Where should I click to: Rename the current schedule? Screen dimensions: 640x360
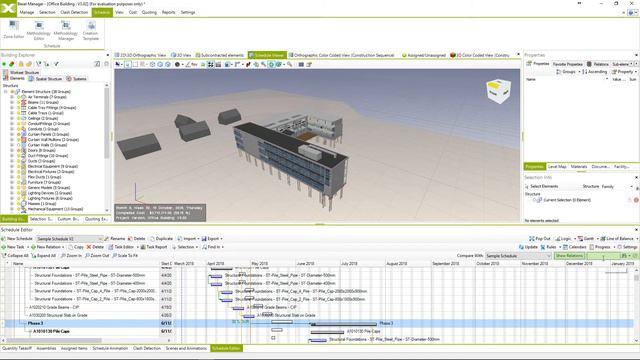tap(114, 238)
